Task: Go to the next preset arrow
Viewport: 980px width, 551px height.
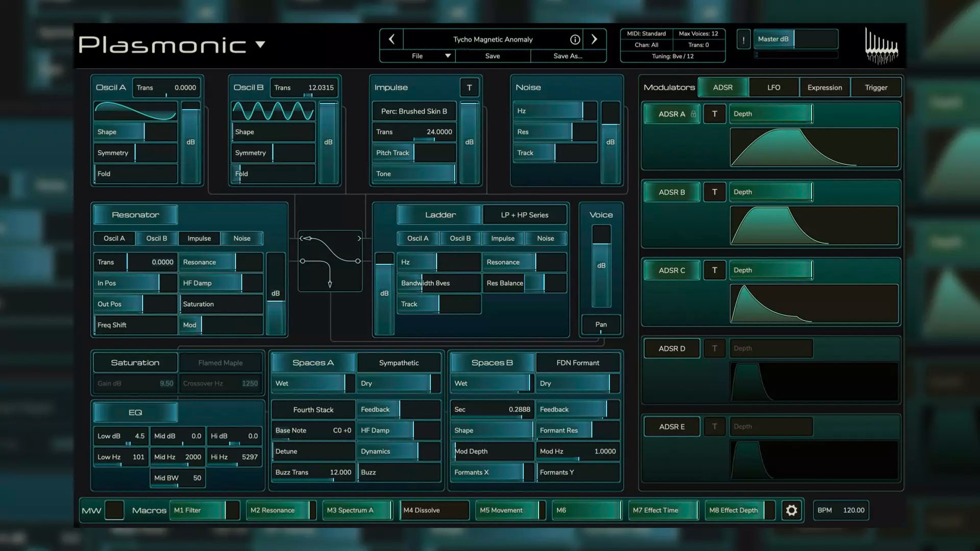Action: point(594,39)
